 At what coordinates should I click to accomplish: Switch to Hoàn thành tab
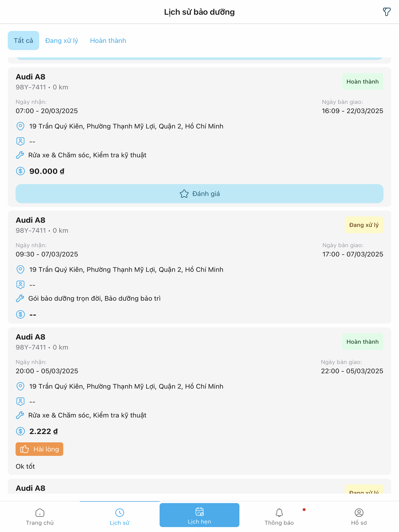pos(108,40)
